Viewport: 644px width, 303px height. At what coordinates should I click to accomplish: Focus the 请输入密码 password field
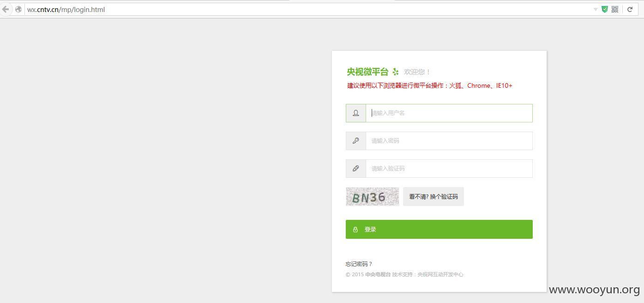tap(449, 141)
